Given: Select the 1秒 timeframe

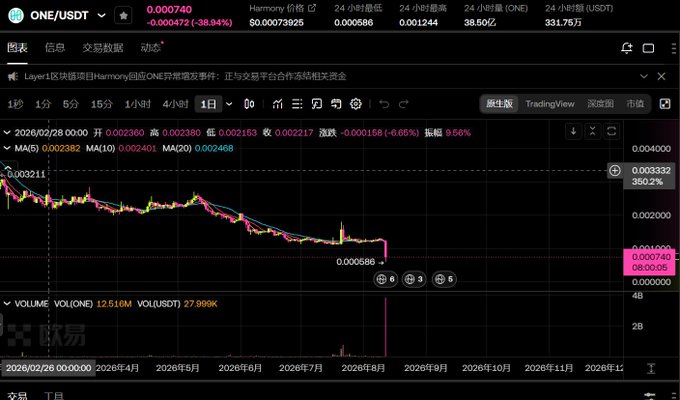Looking at the screenshot, I should [x=15, y=104].
